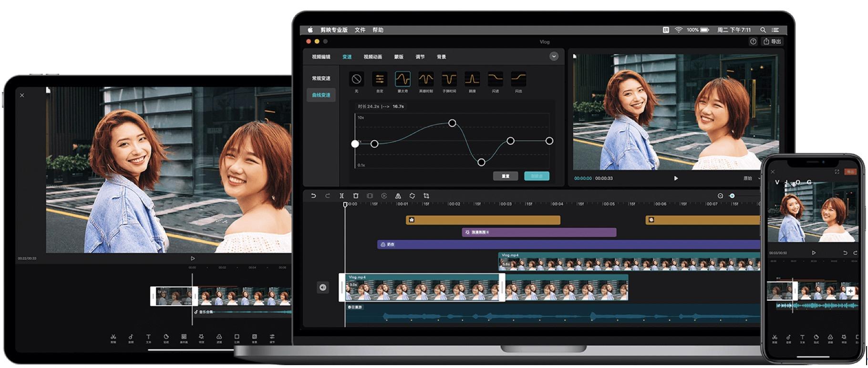Screen dimensions: 868x368
Task: Select the crop tool in timeline toolbar
Action: point(426,196)
